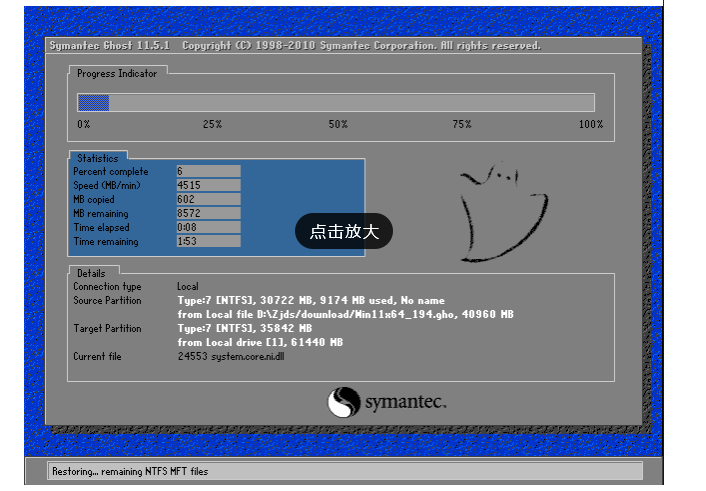Select the Time remaining value 1:53

(x=208, y=241)
